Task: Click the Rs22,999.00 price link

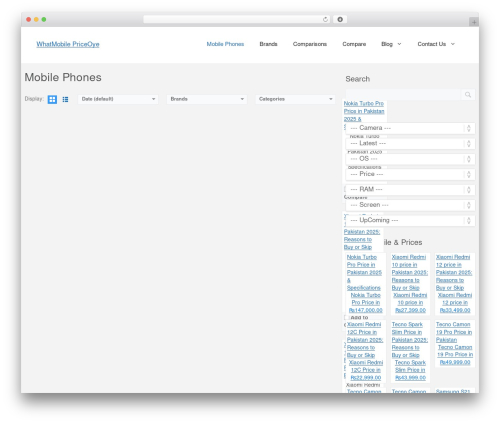Action: coord(366,378)
